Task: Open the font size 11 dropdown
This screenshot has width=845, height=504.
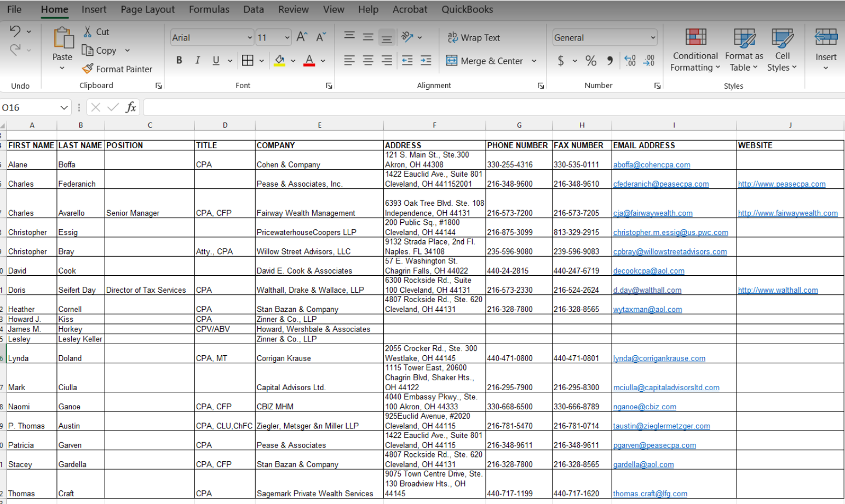Action: click(x=287, y=37)
